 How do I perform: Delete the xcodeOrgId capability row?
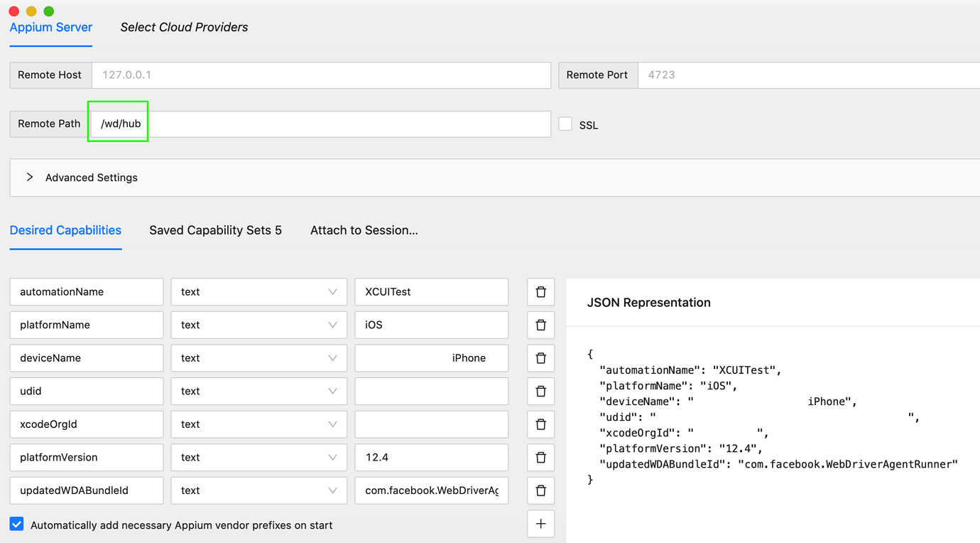[540, 424]
